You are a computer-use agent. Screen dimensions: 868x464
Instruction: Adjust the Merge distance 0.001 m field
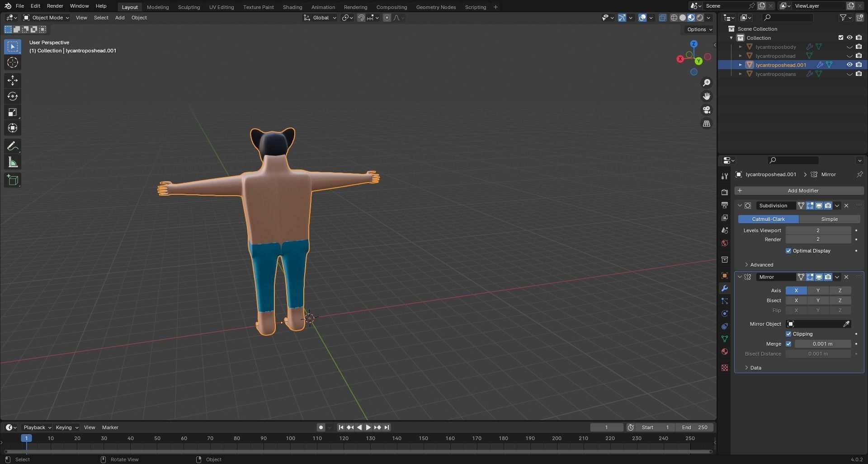[822, 344]
